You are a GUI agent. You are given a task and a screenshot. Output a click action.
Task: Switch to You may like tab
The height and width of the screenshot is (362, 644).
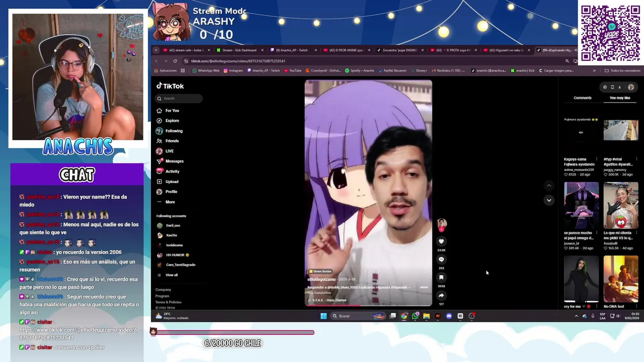coord(620,98)
